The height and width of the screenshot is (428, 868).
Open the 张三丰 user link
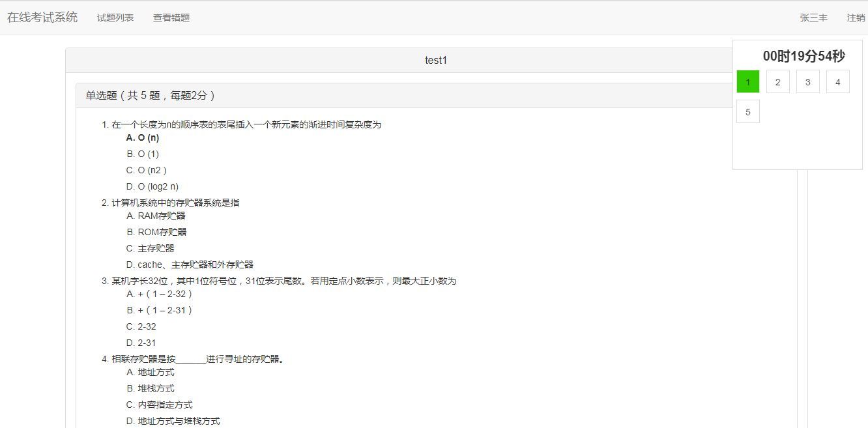813,18
